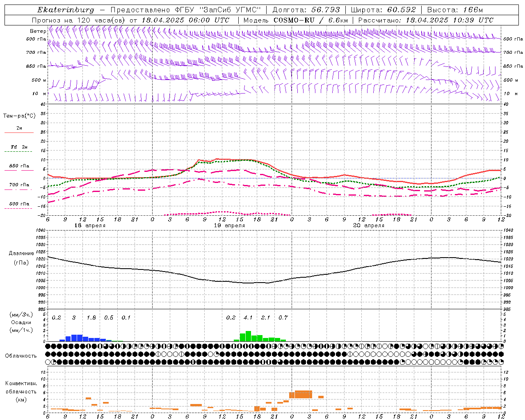Screen dimensions: 525x420
Task: Click the '18 апреля' date label
Action: [x=90, y=226]
